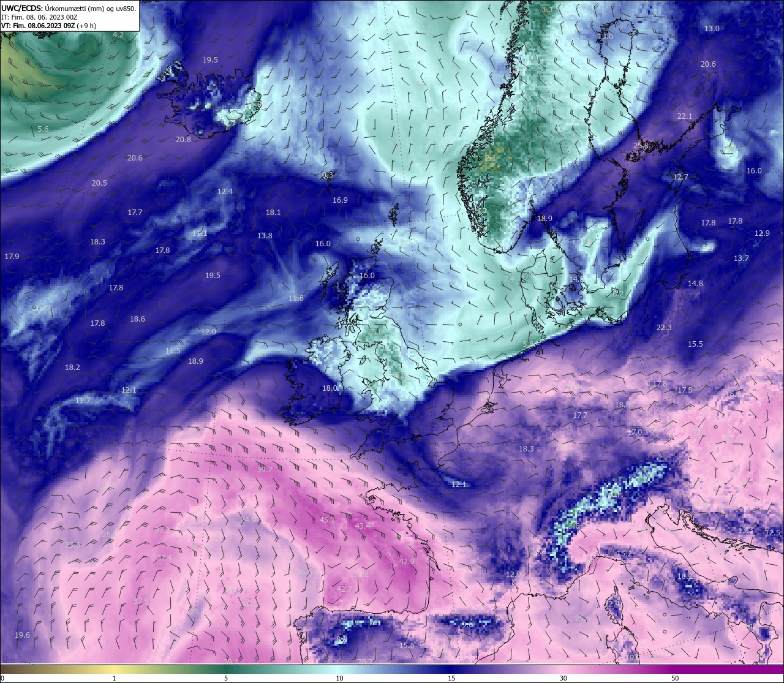Click the 20.8 value south of Iceland

pos(183,139)
